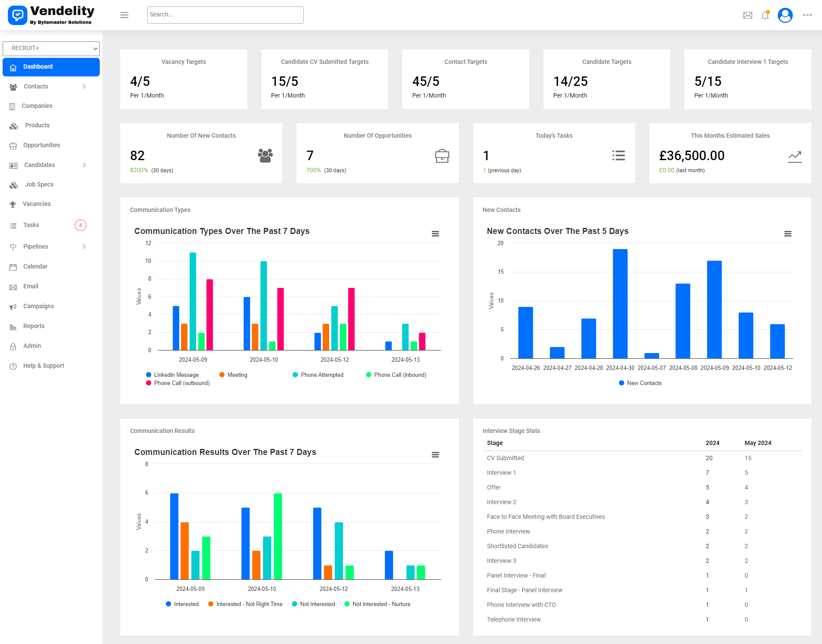
Task: Click trend chart icon on Estimated Sales card
Action: point(795,156)
